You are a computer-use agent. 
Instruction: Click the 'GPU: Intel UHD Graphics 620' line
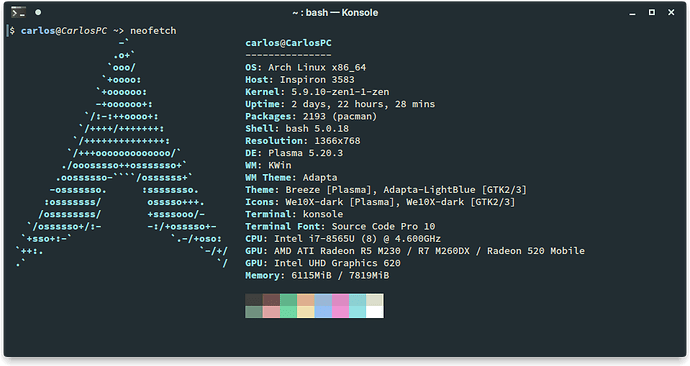[323, 263]
